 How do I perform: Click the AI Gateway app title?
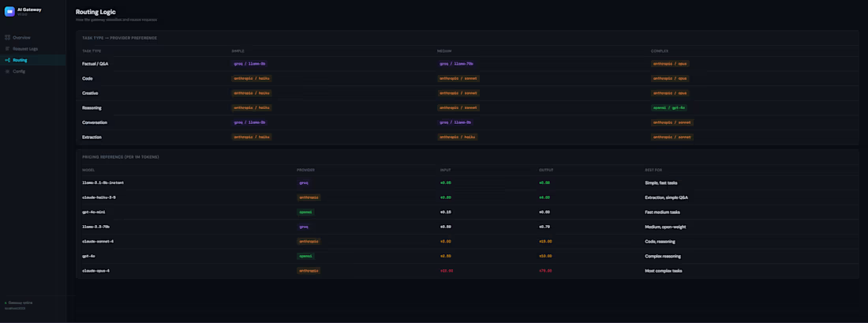pyautogui.click(x=29, y=9)
